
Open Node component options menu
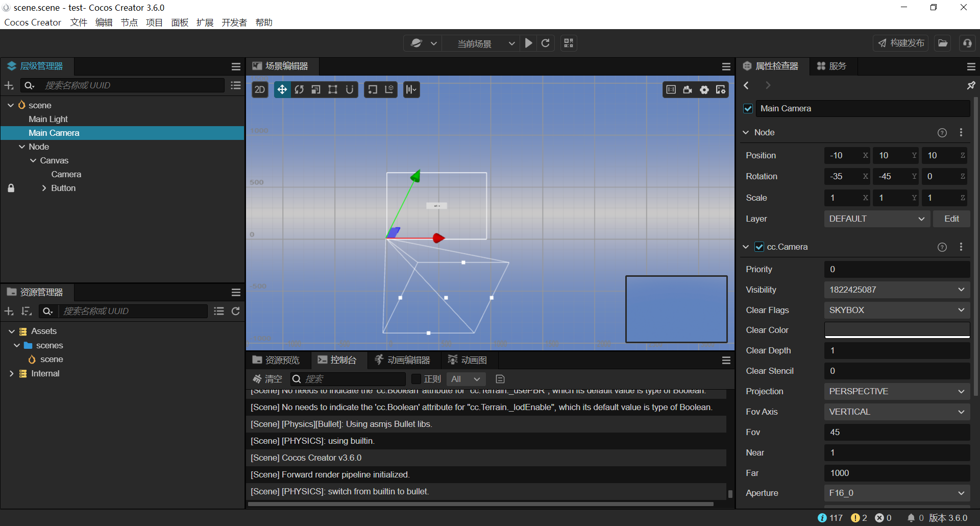tap(961, 133)
